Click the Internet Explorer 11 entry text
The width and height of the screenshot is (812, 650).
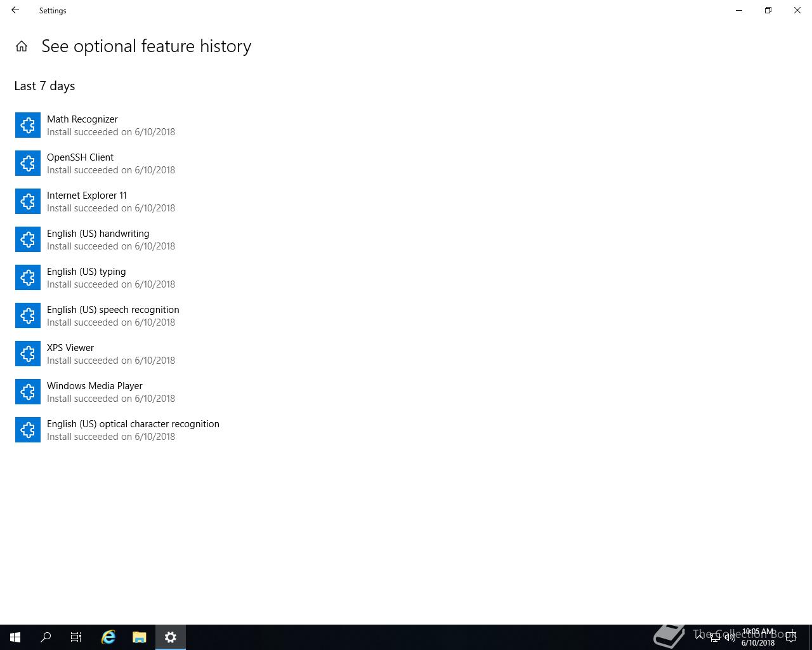pos(87,196)
